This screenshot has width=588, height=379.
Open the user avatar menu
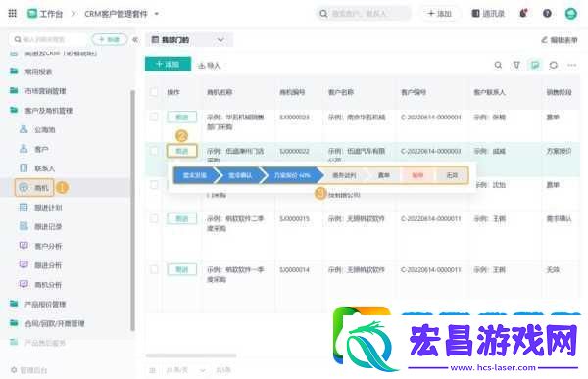tap(570, 14)
